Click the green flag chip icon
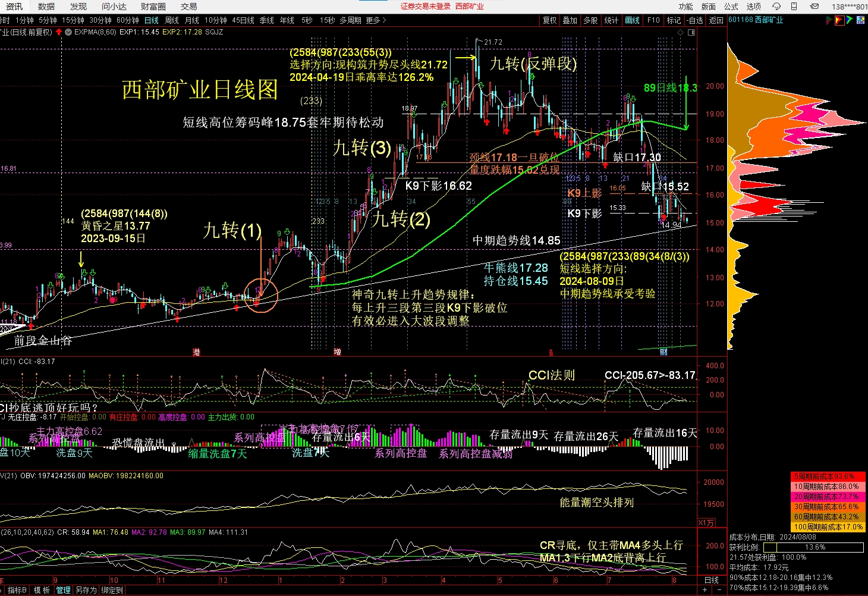 coord(849,20)
